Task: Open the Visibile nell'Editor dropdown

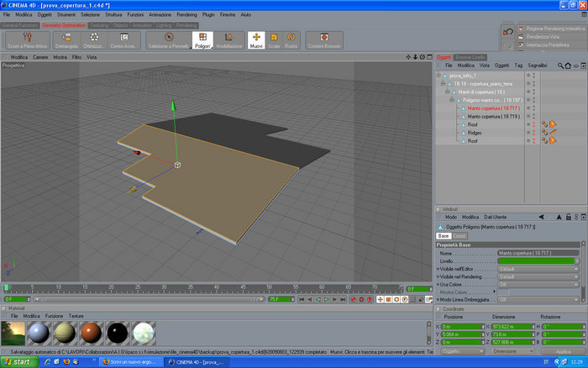Action: (x=538, y=269)
